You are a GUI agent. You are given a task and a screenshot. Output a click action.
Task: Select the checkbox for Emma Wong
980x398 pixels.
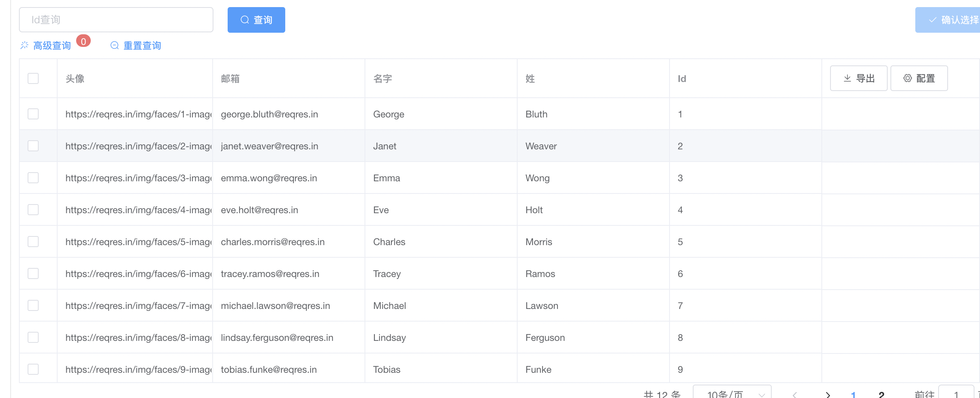pos(33,178)
